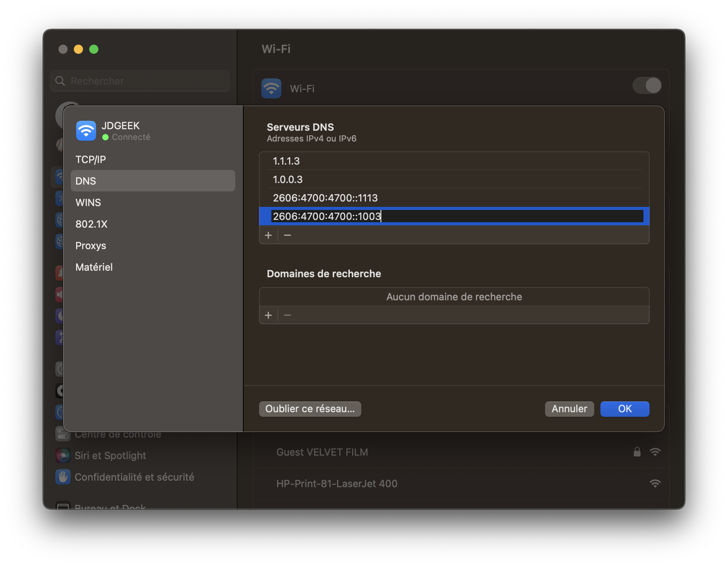
Task: Click signal icon for Guest VELVET FILM
Action: click(x=655, y=452)
